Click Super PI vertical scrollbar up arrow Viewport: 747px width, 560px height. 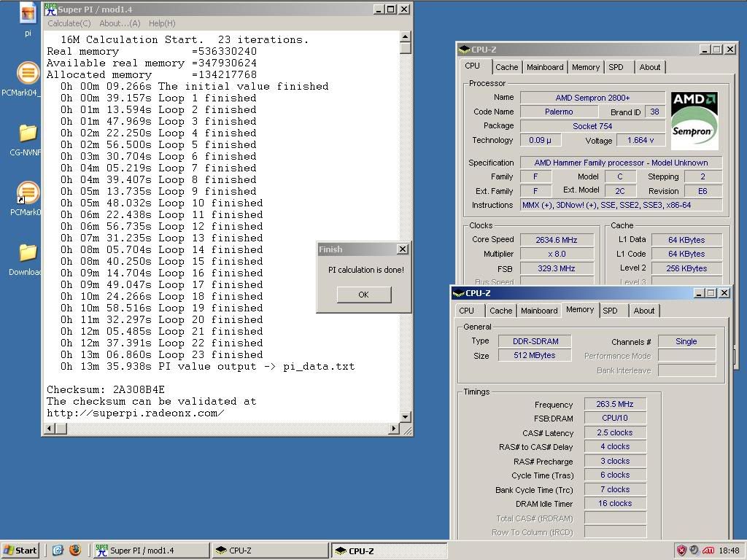coord(405,36)
